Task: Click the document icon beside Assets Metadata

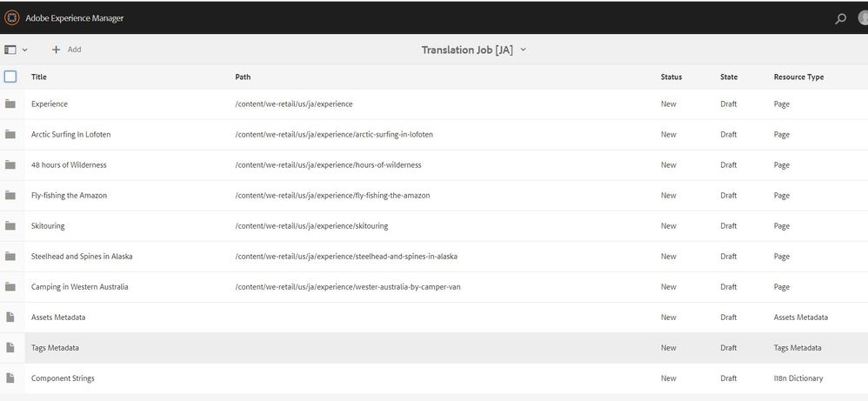Action: click(10, 317)
